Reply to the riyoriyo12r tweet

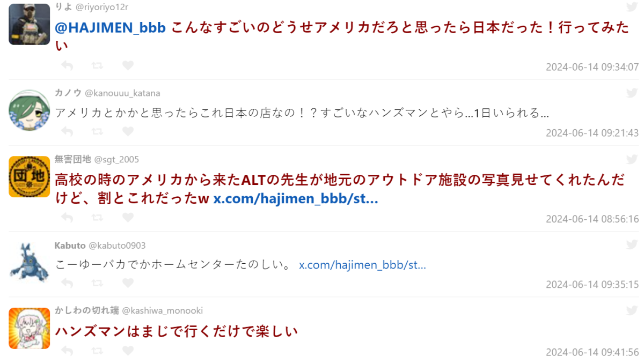click(67, 66)
